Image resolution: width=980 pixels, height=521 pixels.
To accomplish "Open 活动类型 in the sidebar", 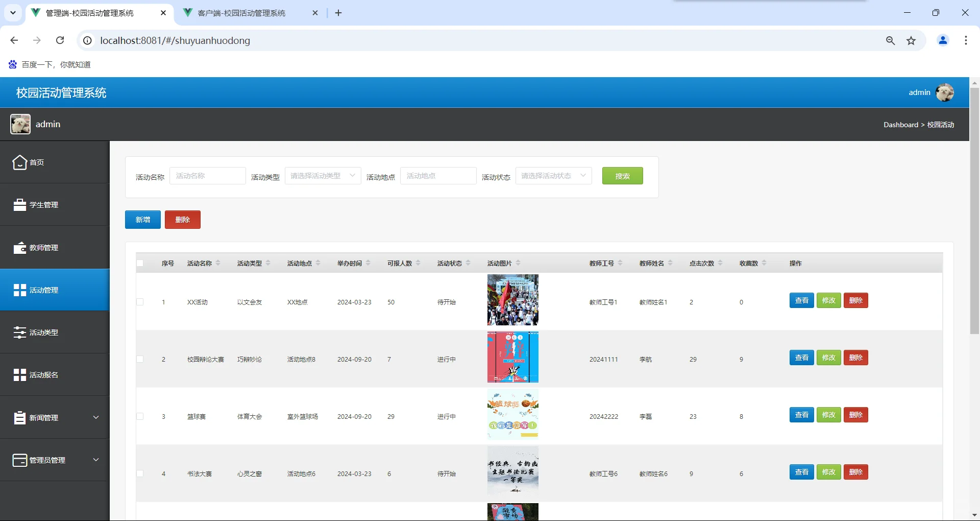I will [x=55, y=333].
